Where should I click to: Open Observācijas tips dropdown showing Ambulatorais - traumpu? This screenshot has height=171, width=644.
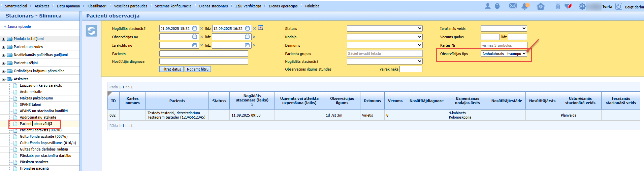pos(504,54)
